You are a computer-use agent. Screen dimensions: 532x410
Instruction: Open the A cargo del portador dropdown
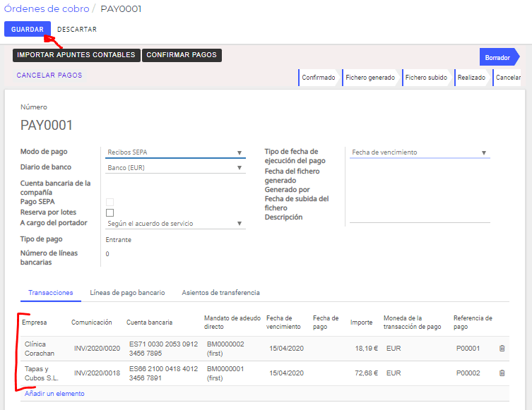pyautogui.click(x=175, y=224)
